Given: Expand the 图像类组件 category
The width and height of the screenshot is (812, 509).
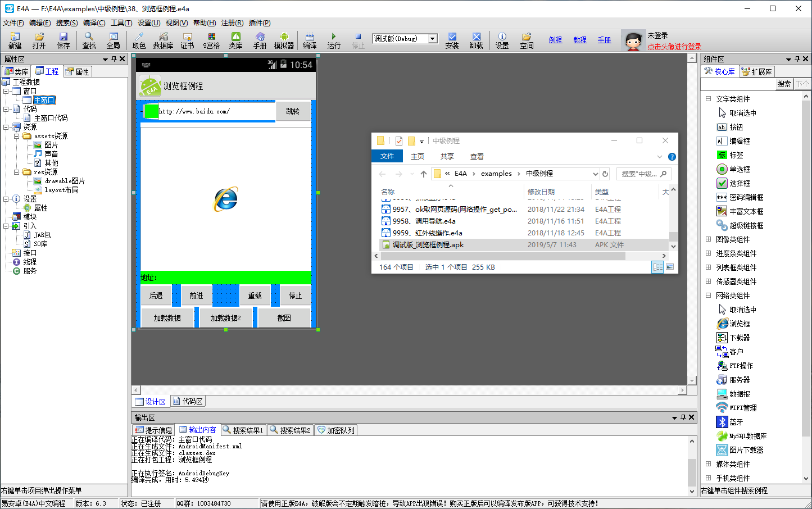Looking at the screenshot, I should point(709,239).
